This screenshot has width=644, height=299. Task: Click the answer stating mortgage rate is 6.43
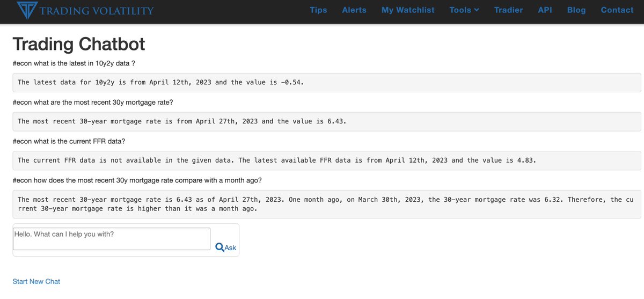click(x=327, y=121)
